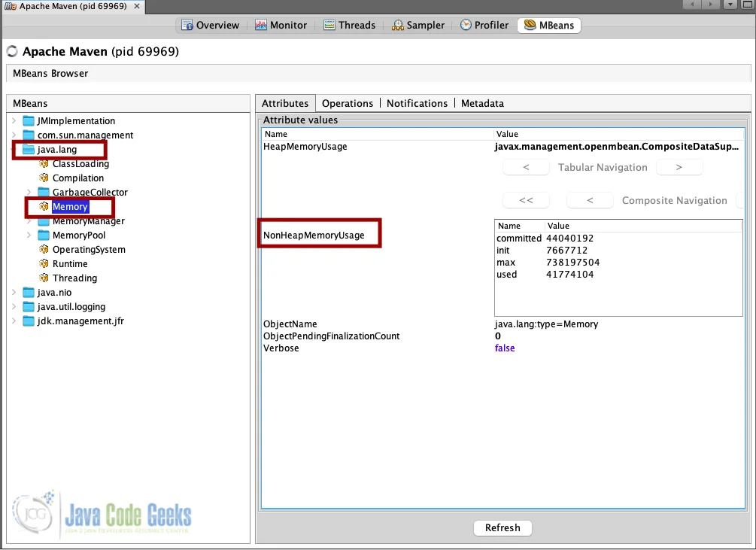The width and height of the screenshot is (756, 550).
Task: Select the OperatingSystem tree item
Action: 89,249
